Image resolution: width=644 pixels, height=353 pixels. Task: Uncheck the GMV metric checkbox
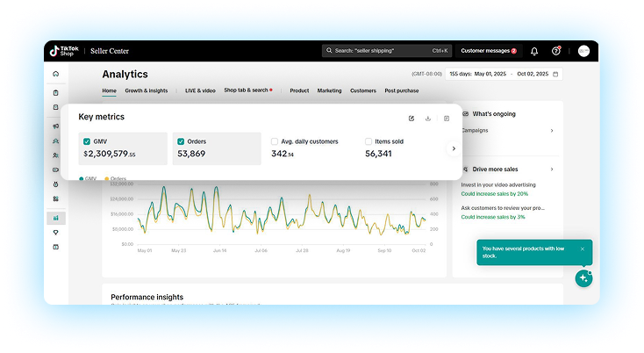pyautogui.click(x=86, y=140)
